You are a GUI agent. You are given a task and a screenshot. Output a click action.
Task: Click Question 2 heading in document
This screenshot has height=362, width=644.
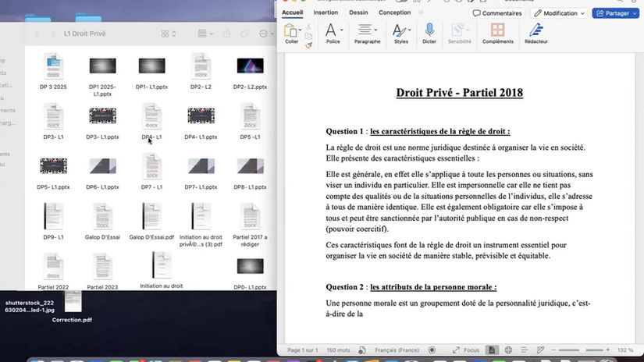(x=411, y=287)
